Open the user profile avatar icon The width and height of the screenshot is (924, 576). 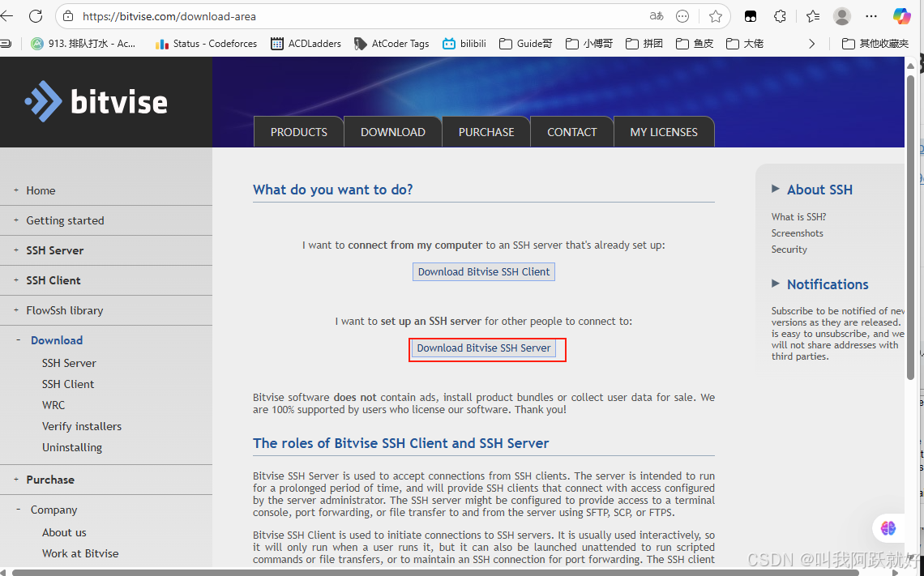coord(842,16)
